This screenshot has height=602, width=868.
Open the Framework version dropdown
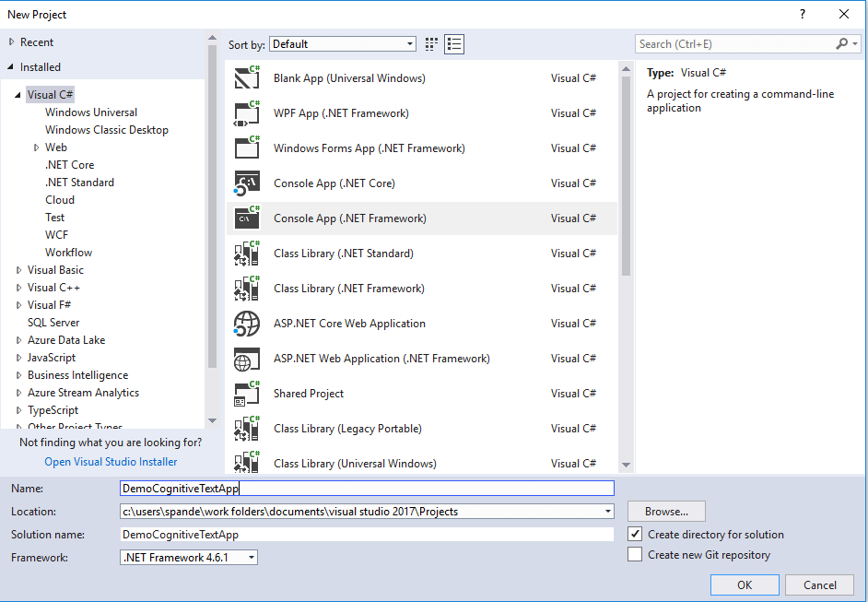pyautogui.click(x=189, y=557)
